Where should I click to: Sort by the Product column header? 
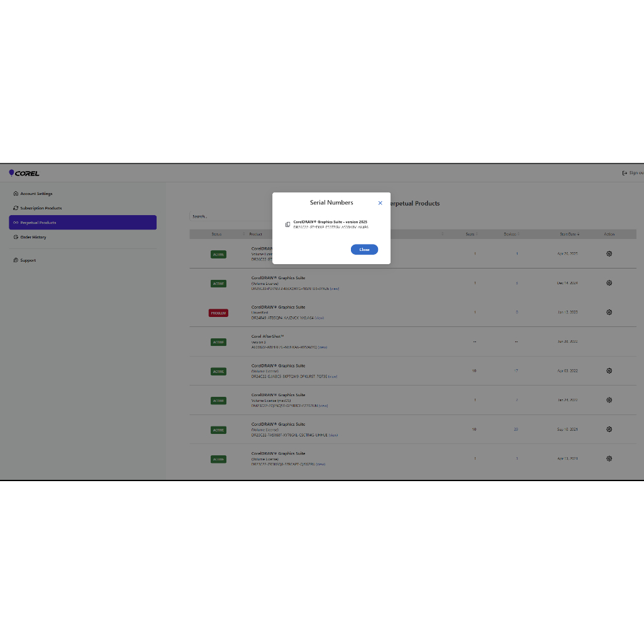255,234
